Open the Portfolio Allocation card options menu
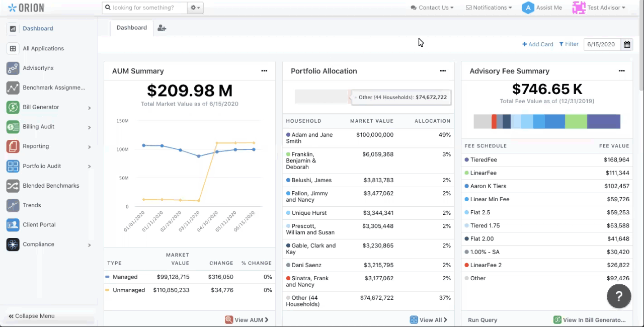 coord(443,71)
